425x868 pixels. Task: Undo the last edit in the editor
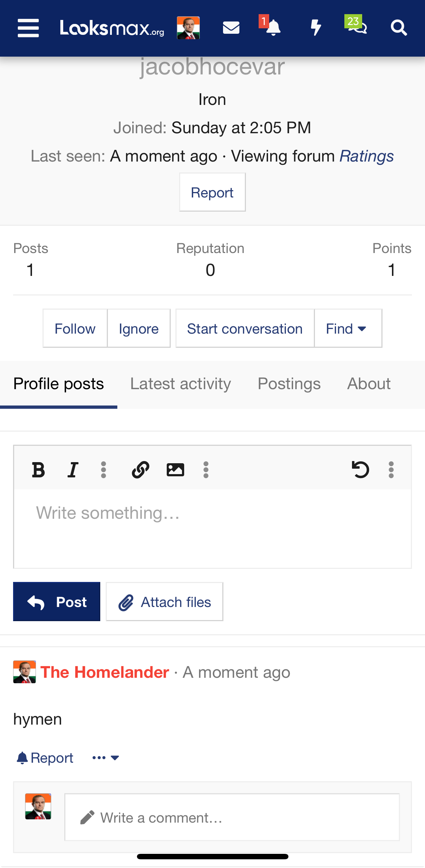pos(360,470)
